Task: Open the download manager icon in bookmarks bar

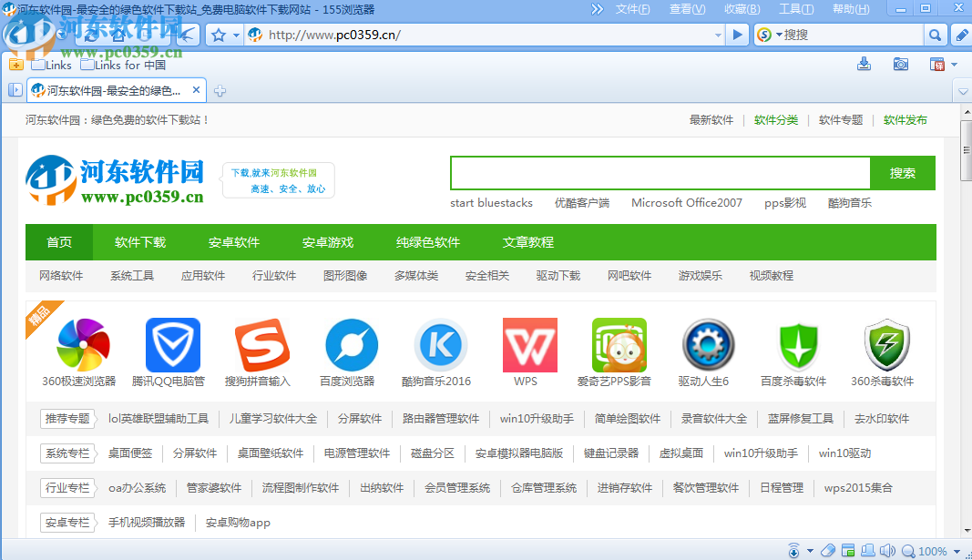Action: (x=864, y=64)
